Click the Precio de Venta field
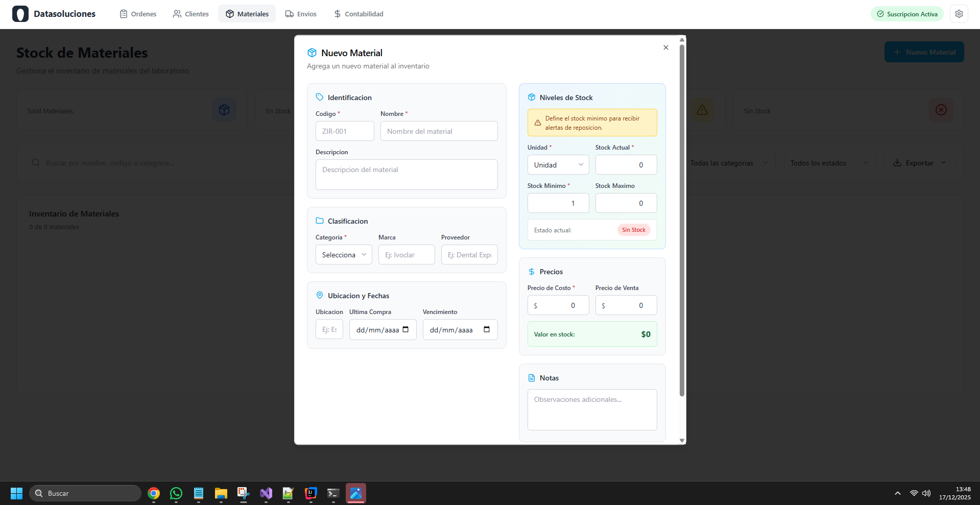This screenshot has width=980, height=505. tap(626, 305)
